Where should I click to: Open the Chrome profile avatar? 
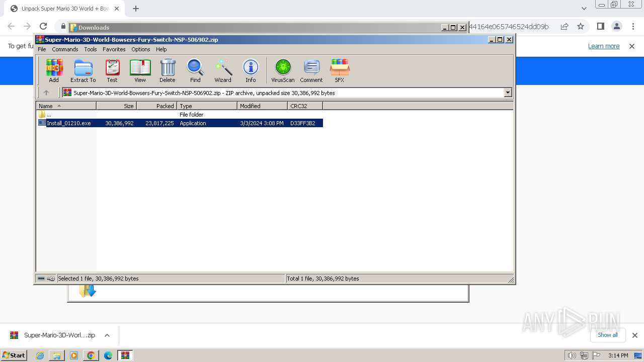point(616,27)
